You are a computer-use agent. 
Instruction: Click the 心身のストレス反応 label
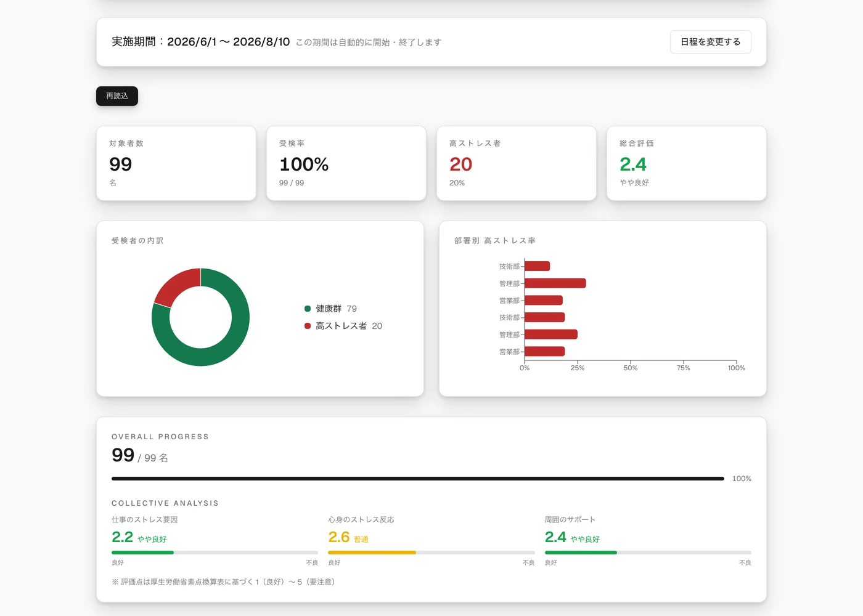point(361,520)
